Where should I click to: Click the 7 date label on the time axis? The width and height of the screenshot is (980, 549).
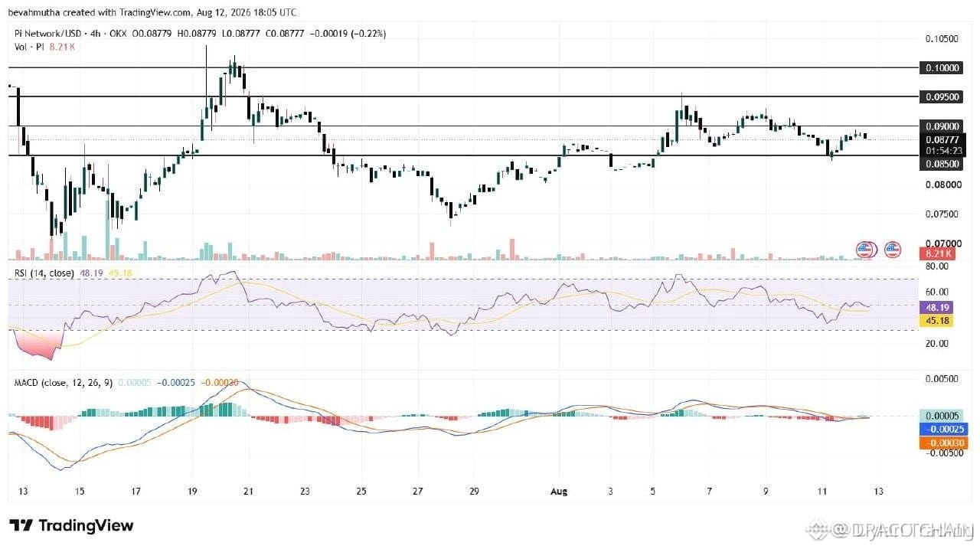[x=709, y=491]
